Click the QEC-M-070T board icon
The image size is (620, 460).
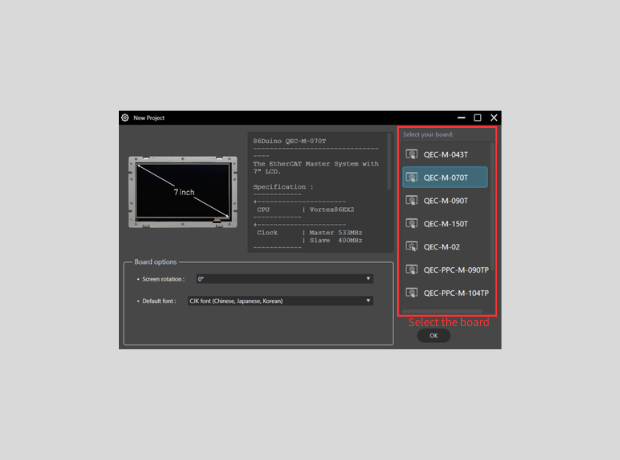[x=412, y=177]
